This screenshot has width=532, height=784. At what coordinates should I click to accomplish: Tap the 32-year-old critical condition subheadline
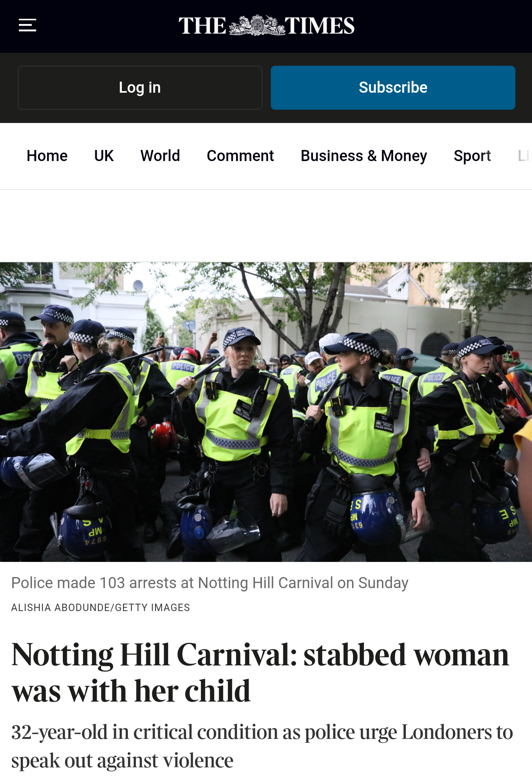(262, 746)
